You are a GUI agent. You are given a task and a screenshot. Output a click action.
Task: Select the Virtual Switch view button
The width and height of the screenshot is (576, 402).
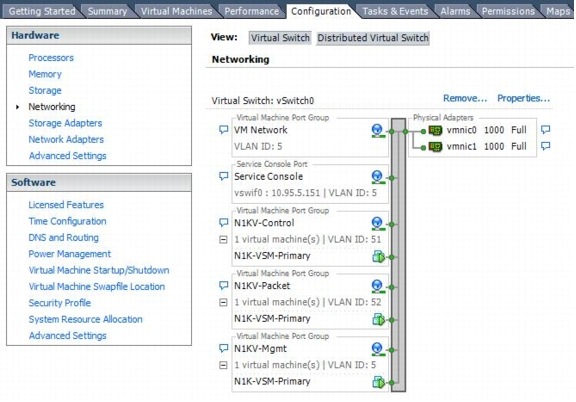point(280,38)
